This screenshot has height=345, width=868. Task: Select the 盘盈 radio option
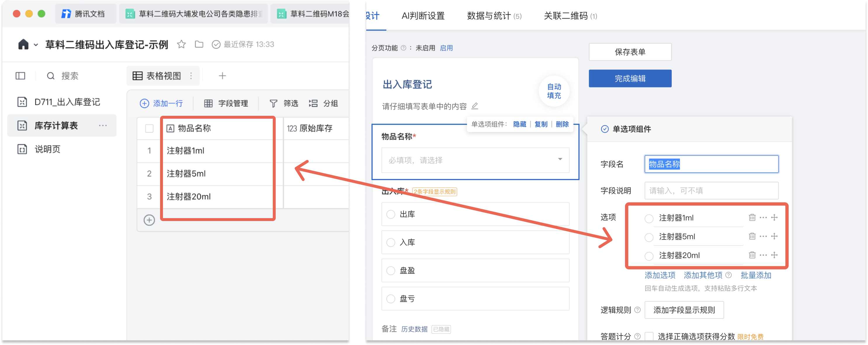point(390,270)
